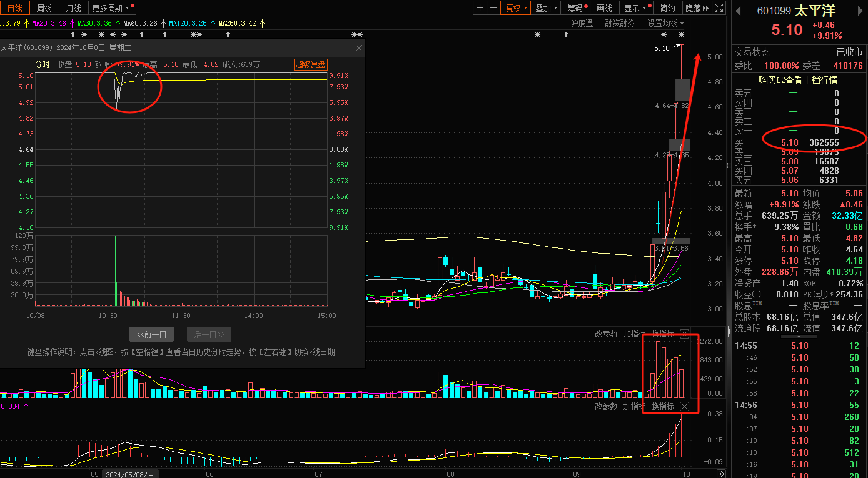Click 加指标 on MACD indicator panel

[634, 406]
